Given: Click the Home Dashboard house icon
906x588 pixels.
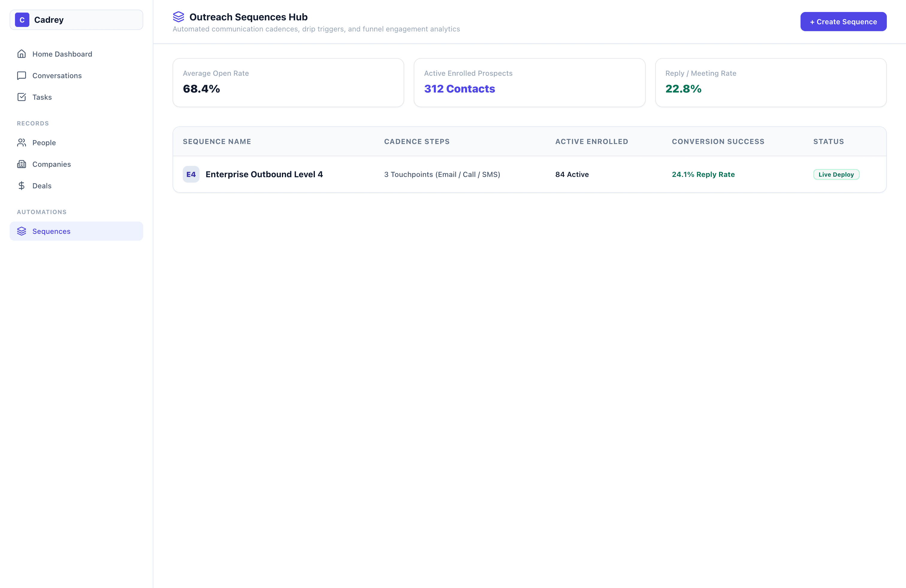Looking at the screenshot, I should [22, 54].
